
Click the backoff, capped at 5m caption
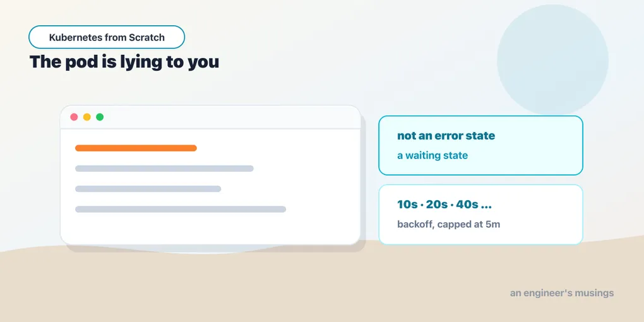(448, 225)
